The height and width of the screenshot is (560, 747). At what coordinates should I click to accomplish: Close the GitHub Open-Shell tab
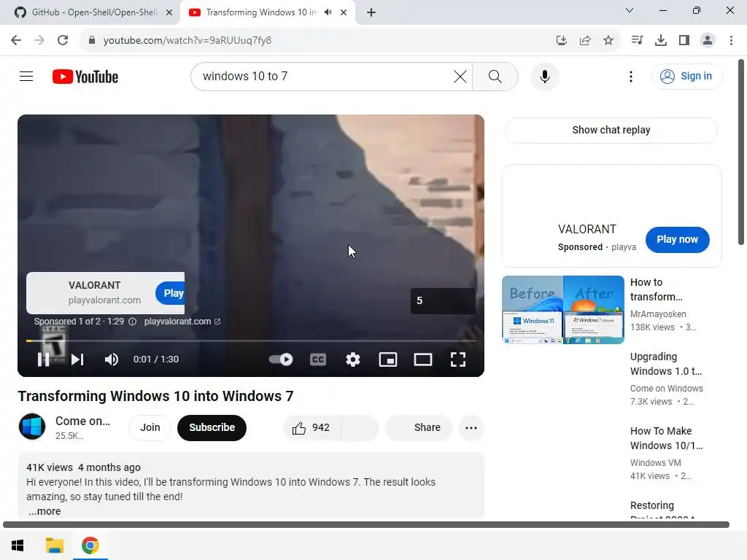[169, 12]
